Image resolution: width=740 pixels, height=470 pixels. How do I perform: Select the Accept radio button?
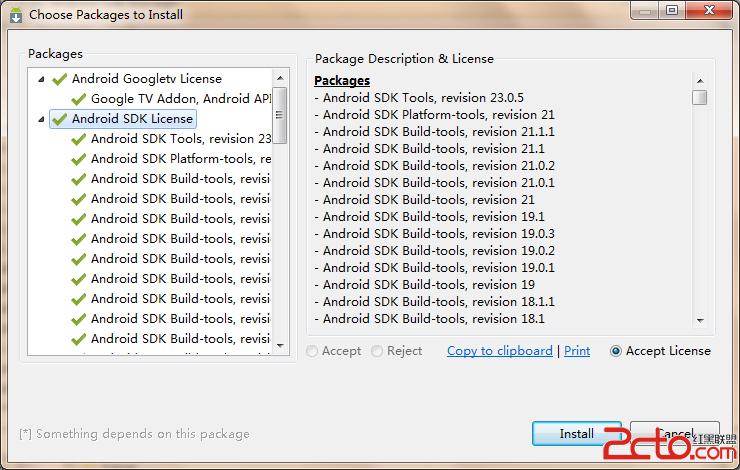click(313, 351)
